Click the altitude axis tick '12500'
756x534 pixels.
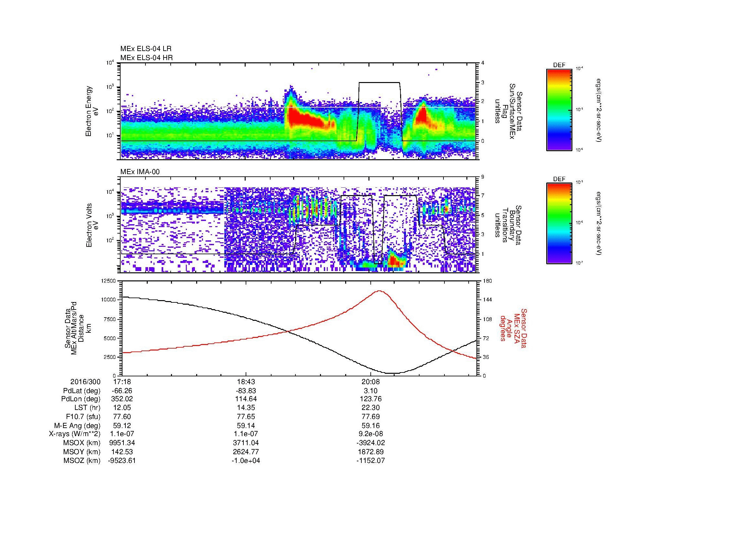[x=109, y=281]
